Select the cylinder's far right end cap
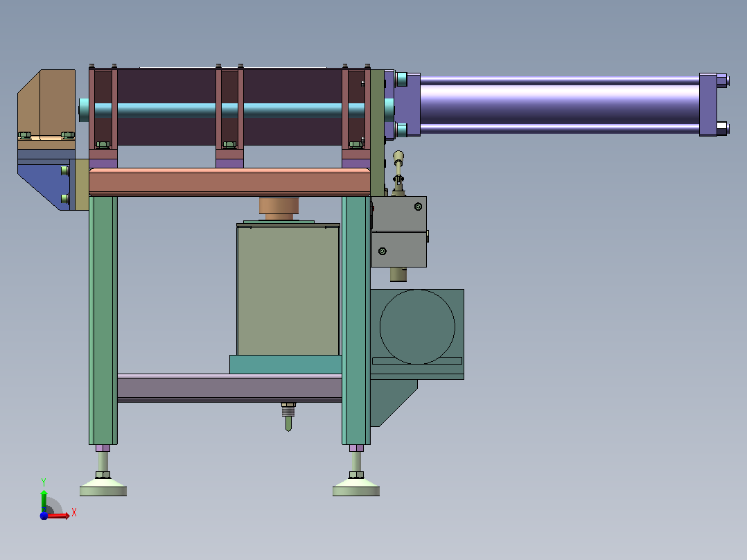Screen dimensions: 747x560 [x=708, y=105]
